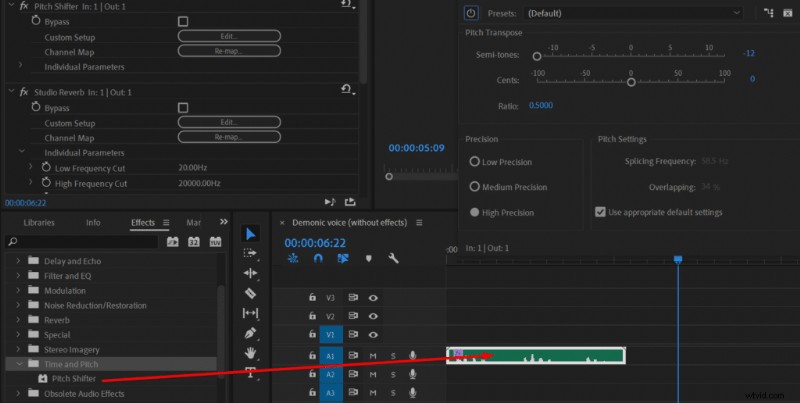
Task: Click Re-map for Studio Reverb Channel Map
Action: pos(229,137)
